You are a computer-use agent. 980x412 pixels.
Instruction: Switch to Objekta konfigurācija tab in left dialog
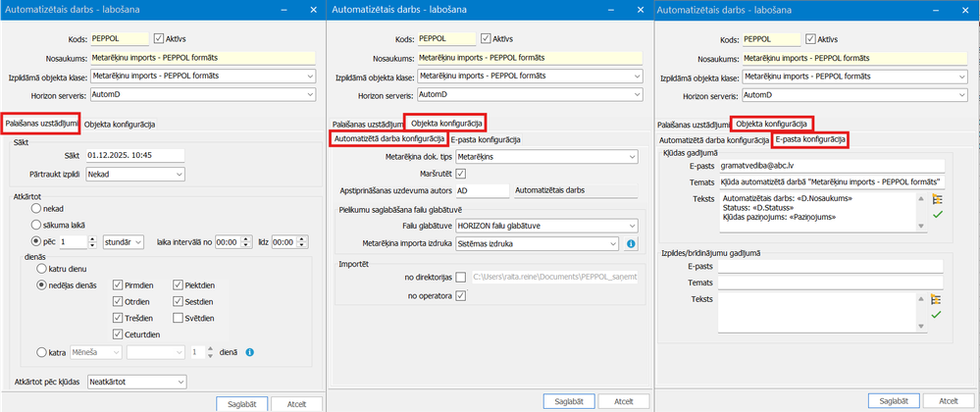pos(119,124)
